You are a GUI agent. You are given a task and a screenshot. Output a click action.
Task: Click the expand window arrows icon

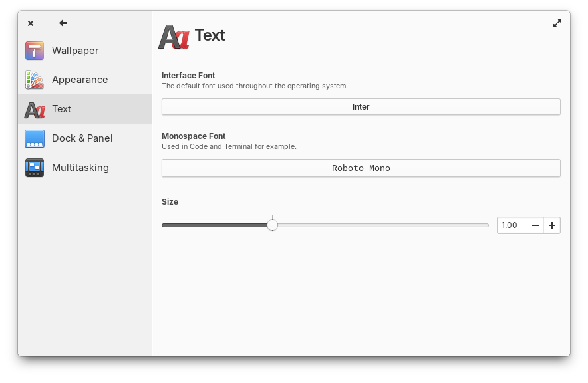click(557, 23)
